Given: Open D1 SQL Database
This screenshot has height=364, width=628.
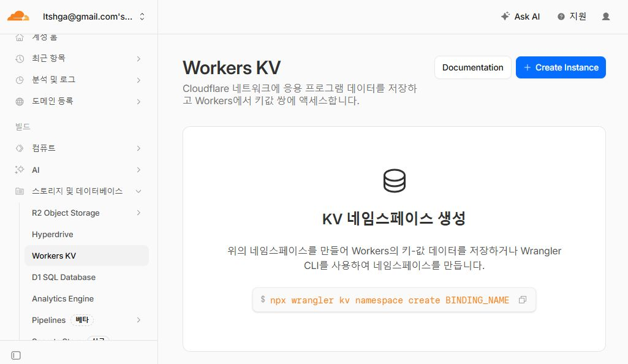Looking at the screenshot, I should [64, 277].
